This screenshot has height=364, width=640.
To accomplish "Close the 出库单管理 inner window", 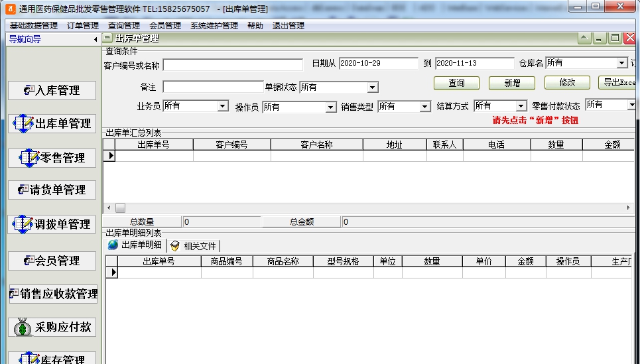I will point(630,38).
